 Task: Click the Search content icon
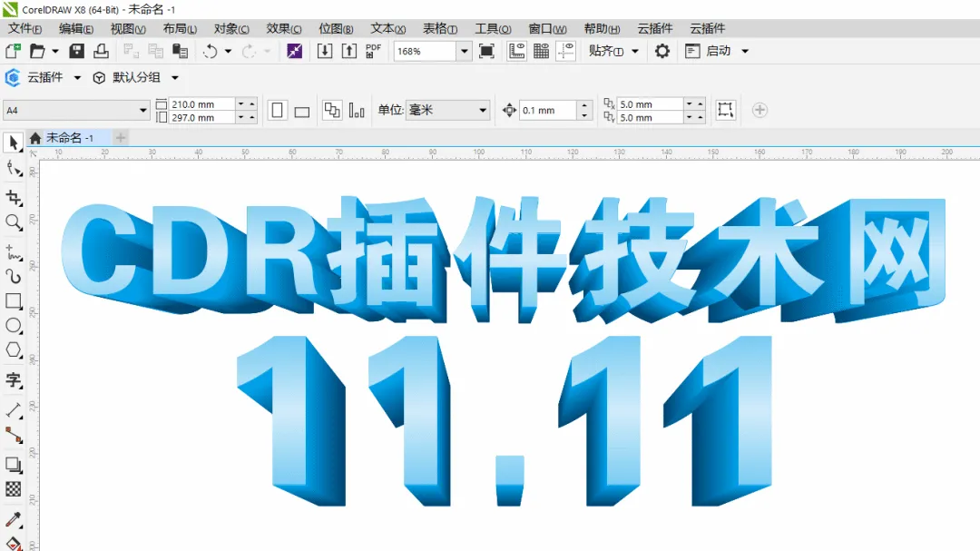click(294, 51)
